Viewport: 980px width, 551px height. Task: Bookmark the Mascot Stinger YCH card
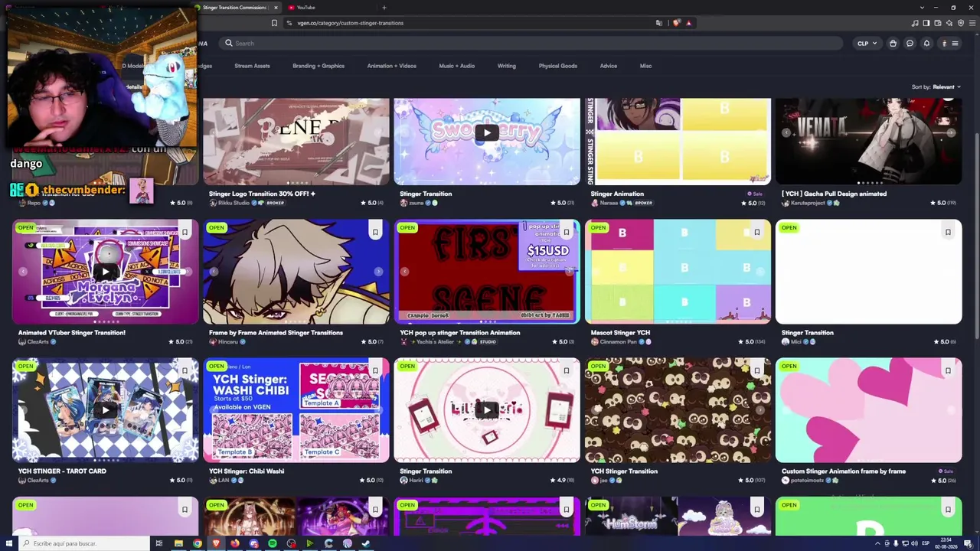[x=757, y=232]
